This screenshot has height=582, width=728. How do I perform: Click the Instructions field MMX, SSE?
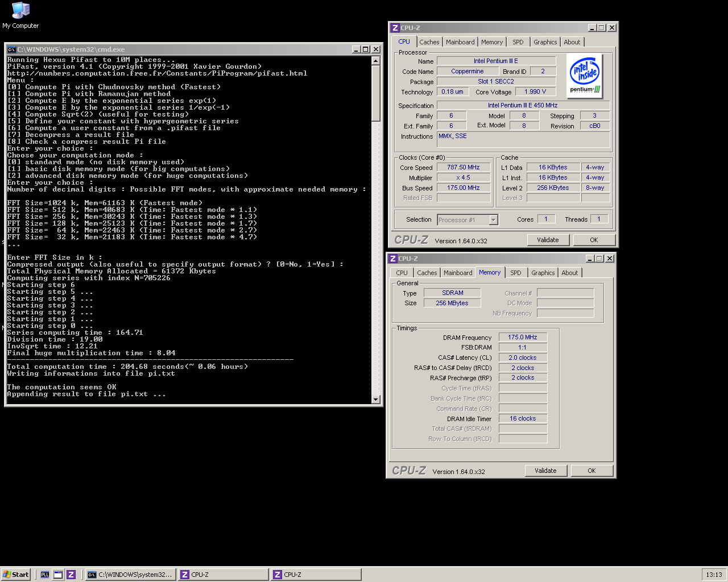point(523,140)
